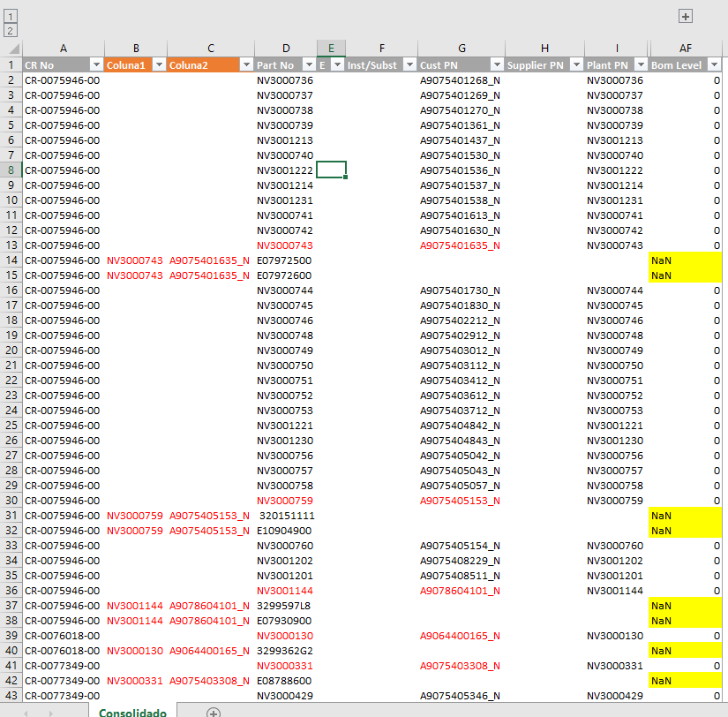This screenshot has width=728, height=717.
Task: Open Coluna1 filter dropdown
Action: coord(159,64)
